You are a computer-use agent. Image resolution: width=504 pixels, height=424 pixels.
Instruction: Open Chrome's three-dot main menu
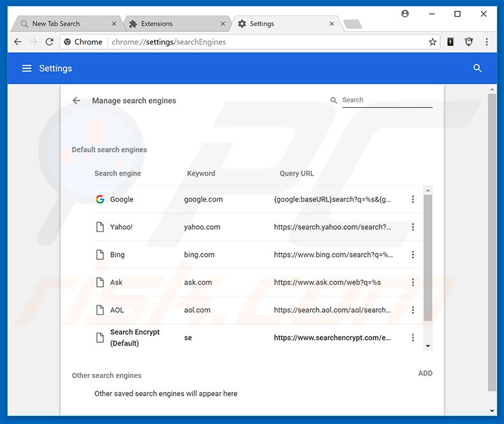point(487,42)
